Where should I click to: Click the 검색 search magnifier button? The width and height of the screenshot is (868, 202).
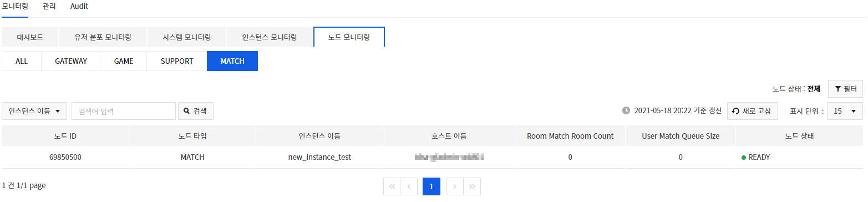(x=195, y=111)
